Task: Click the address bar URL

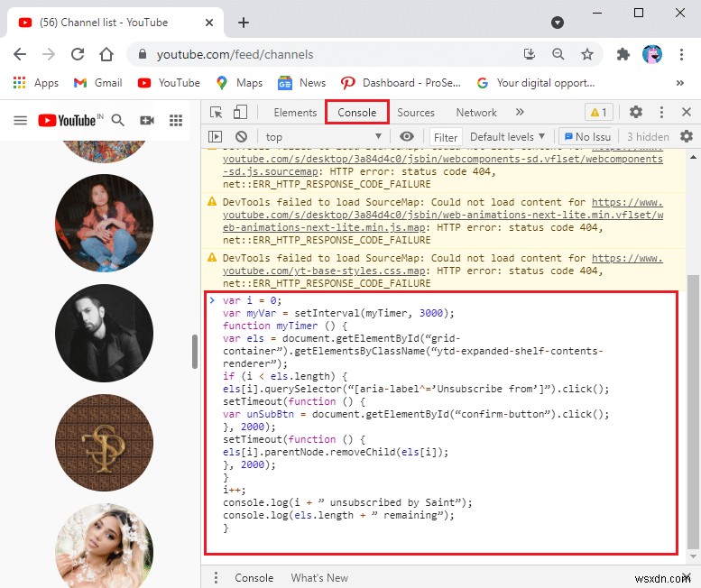Action: point(235,54)
